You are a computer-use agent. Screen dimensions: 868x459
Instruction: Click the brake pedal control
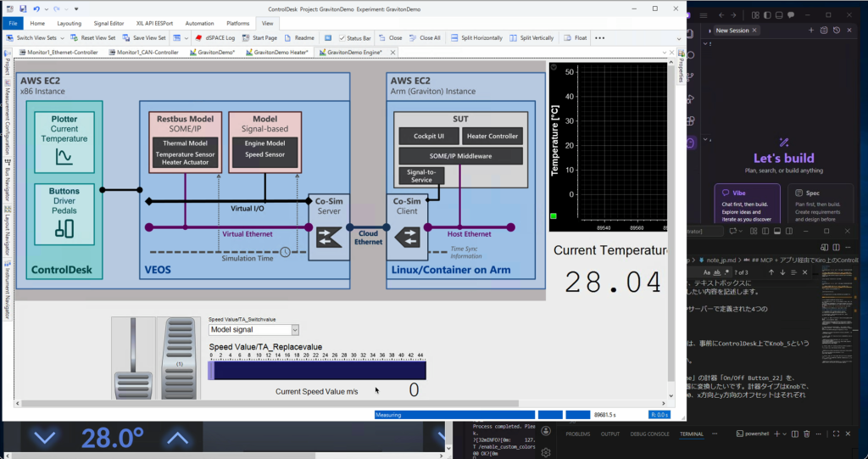133,357
